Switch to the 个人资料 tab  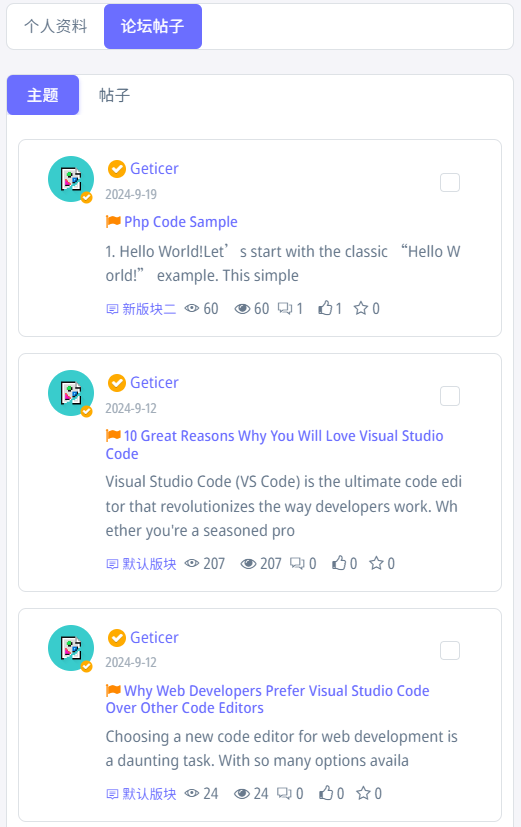click(55, 26)
